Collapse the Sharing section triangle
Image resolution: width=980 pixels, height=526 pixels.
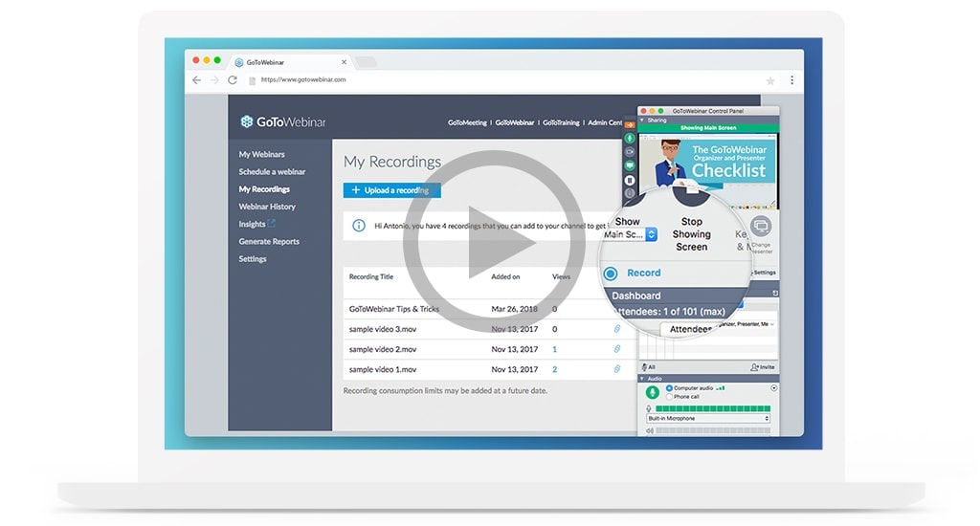(x=642, y=120)
